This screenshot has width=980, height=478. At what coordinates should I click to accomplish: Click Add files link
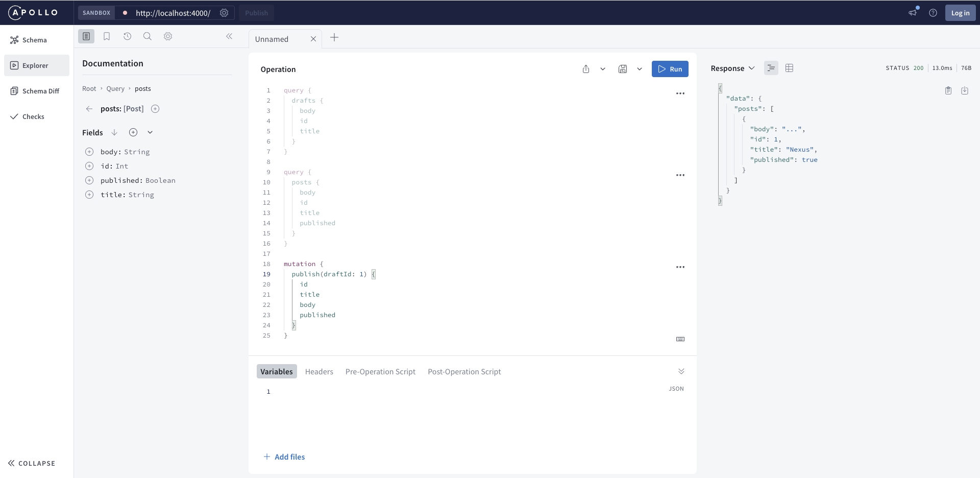pyautogui.click(x=284, y=457)
